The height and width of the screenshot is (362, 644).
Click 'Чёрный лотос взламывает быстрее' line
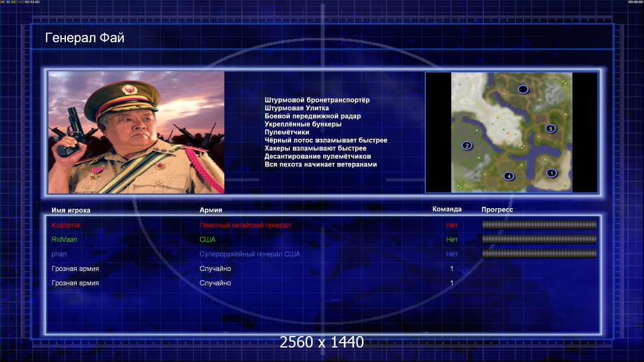(326, 140)
